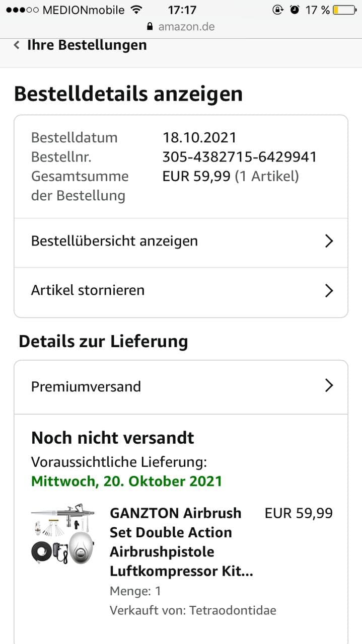362x644 pixels.
Task: Tap the cellular signal dots
Action: click(21, 10)
